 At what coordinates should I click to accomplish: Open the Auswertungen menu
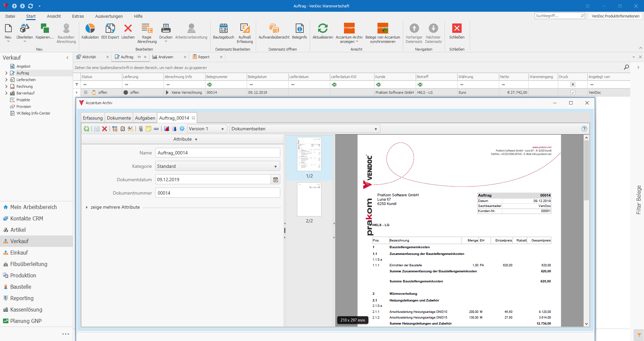(109, 16)
